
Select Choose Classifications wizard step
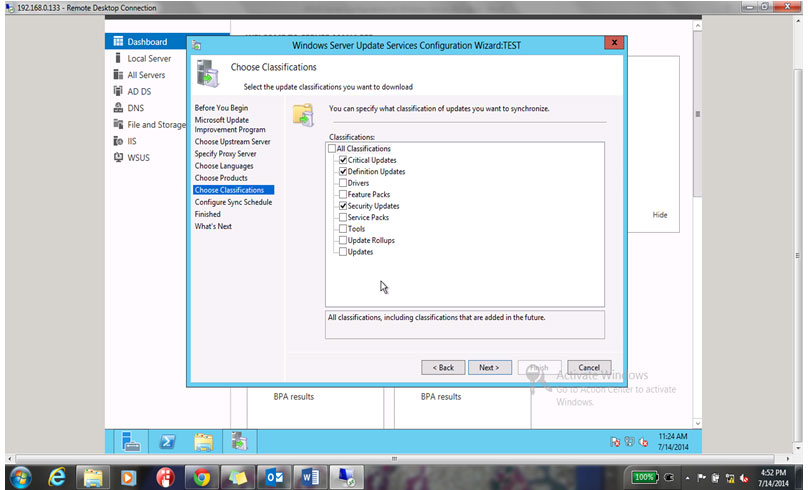[233, 190]
